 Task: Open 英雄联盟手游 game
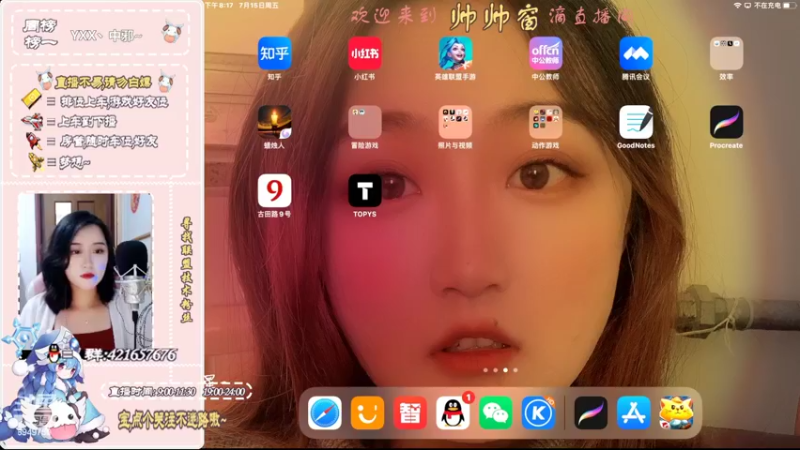tap(455, 53)
